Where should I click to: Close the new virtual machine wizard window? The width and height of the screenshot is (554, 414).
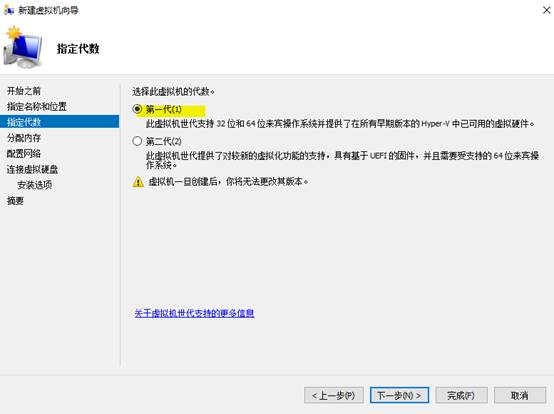coord(546,10)
